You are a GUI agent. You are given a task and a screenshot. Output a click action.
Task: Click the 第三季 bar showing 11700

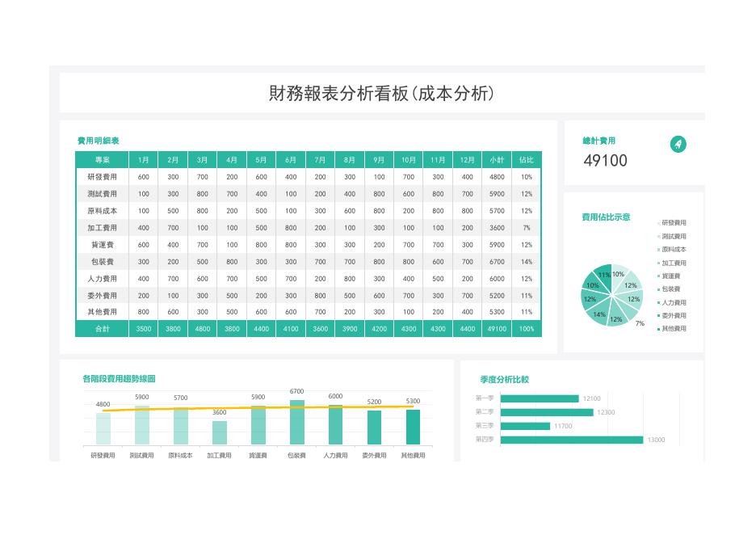tap(525, 426)
